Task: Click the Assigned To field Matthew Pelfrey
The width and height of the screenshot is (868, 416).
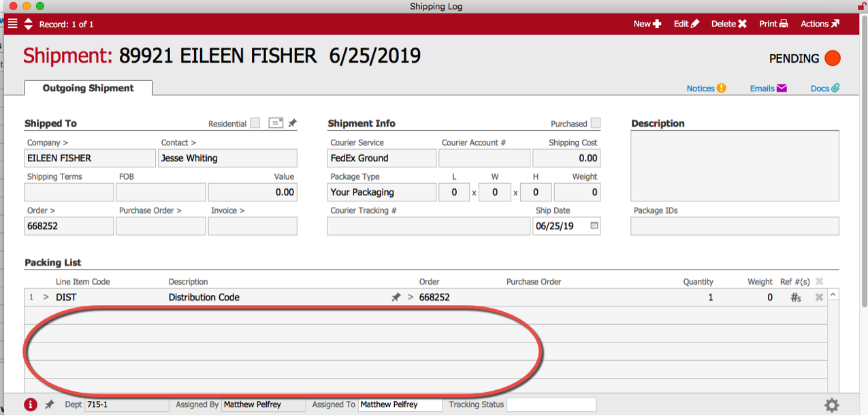Action: (x=400, y=404)
